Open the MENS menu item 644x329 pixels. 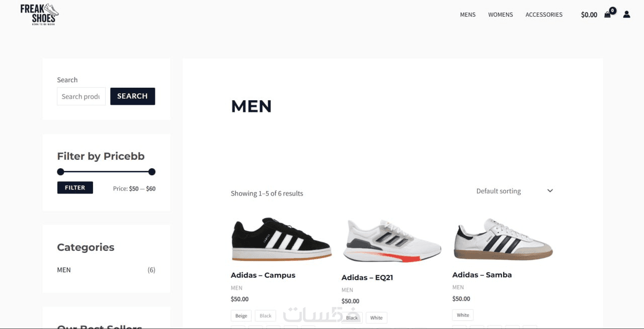[x=467, y=15]
